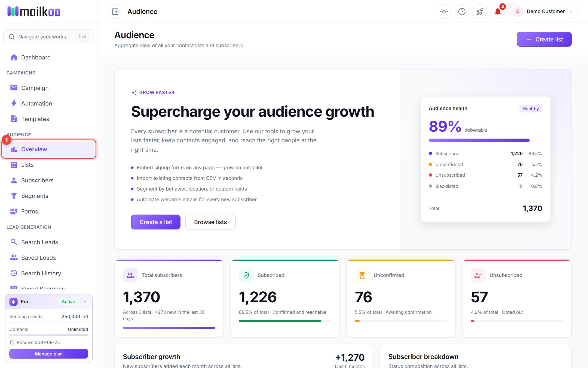Click the mailkoo logo
588x368 pixels.
pos(34,11)
